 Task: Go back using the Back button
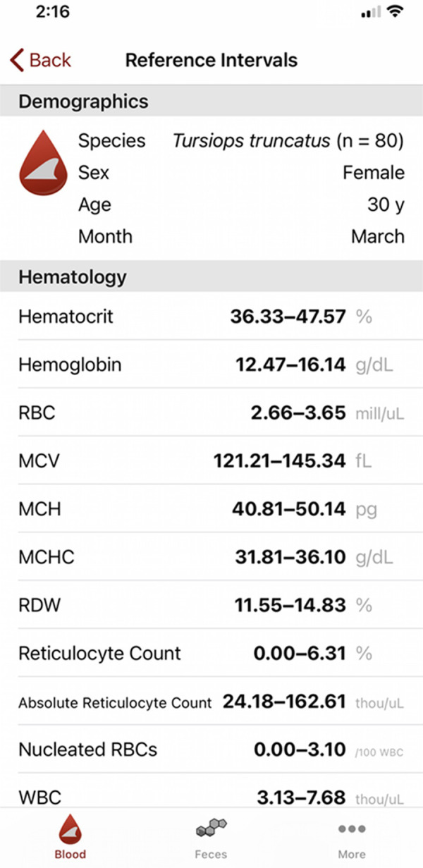(x=41, y=60)
